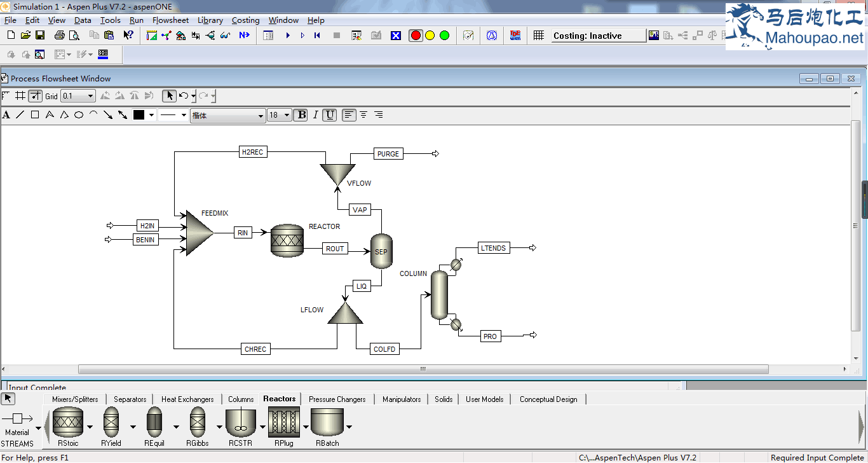
Task: Switch to the Pressure Changers tab
Action: pos(337,399)
